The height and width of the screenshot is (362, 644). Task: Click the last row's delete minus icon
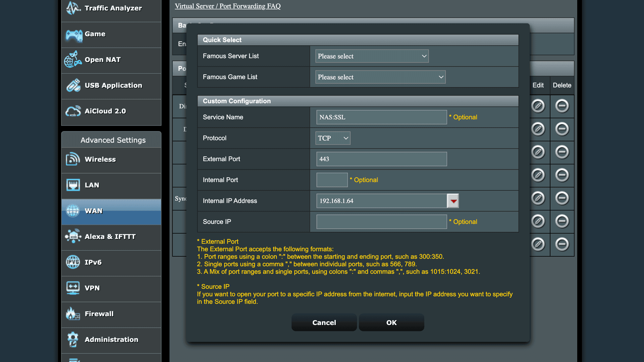[x=562, y=244]
